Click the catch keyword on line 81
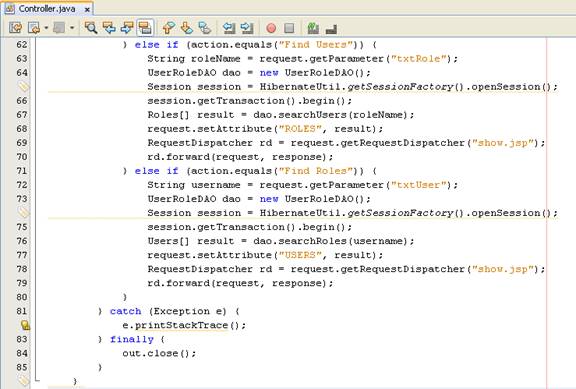 pos(125,311)
